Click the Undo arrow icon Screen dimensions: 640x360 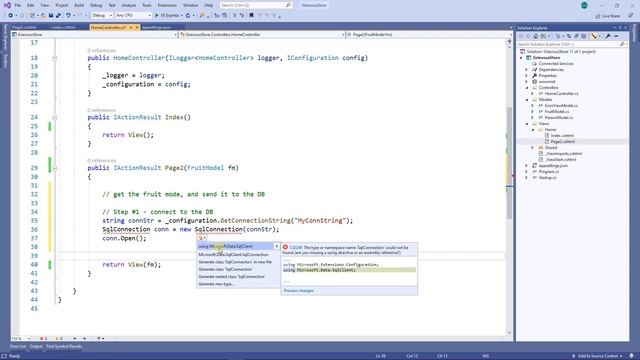pos(68,16)
